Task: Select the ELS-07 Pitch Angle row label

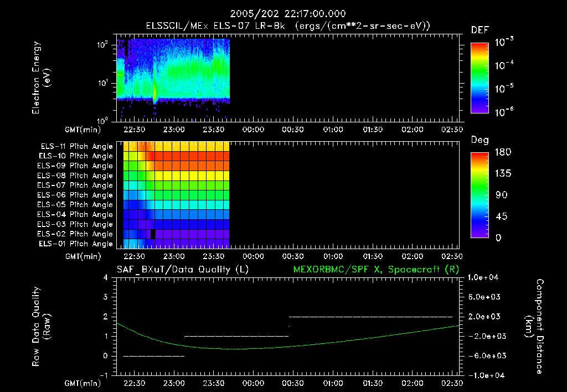Action: coord(75,185)
